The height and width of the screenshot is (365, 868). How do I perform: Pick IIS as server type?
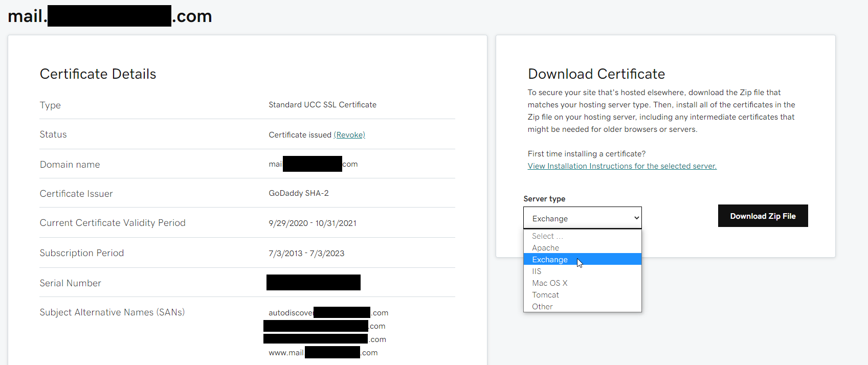point(582,271)
